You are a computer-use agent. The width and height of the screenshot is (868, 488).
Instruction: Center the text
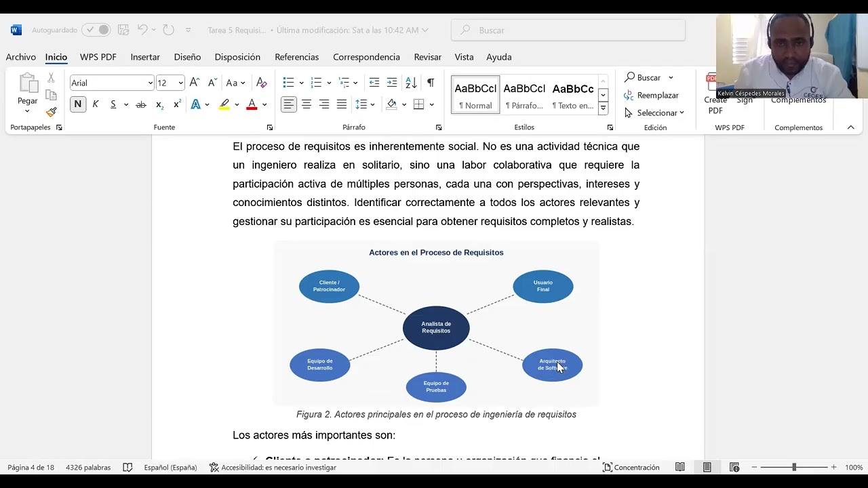click(307, 104)
